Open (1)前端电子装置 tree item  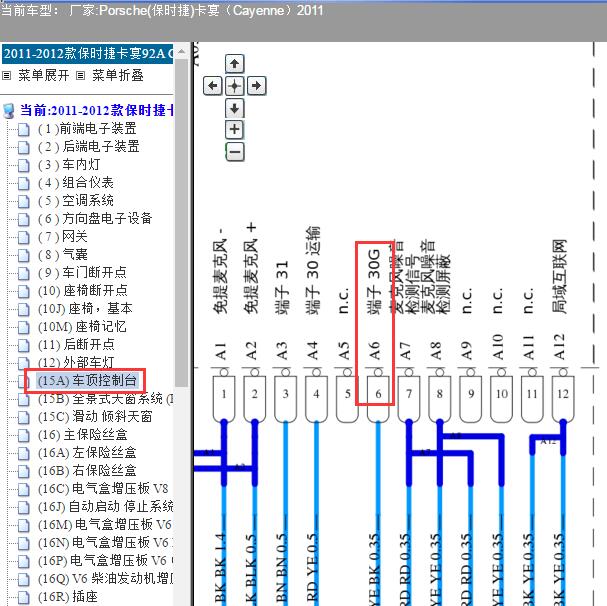click(87, 128)
